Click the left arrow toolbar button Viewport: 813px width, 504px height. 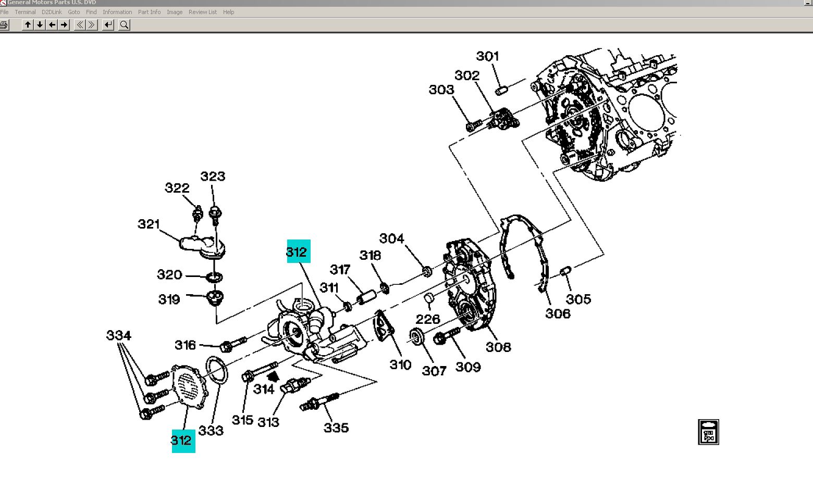[52, 24]
